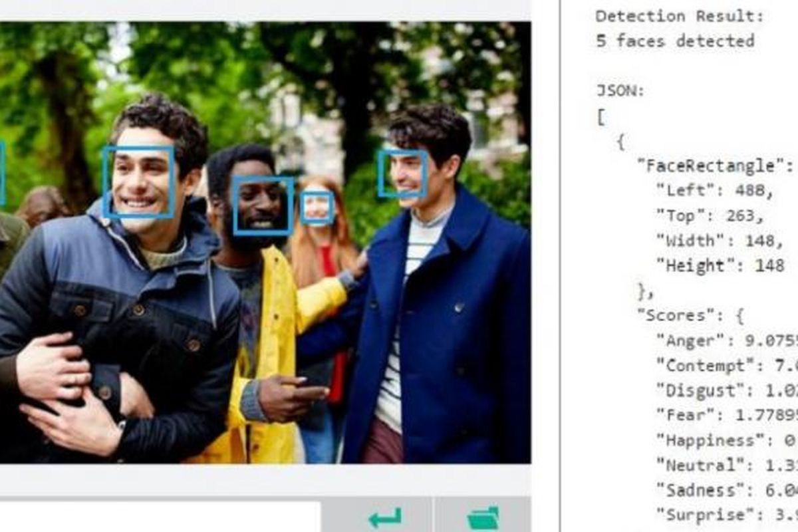The width and height of the screenshot is (798, 532).
Task: Click the "Anger" score line
Action: (725, 340)
